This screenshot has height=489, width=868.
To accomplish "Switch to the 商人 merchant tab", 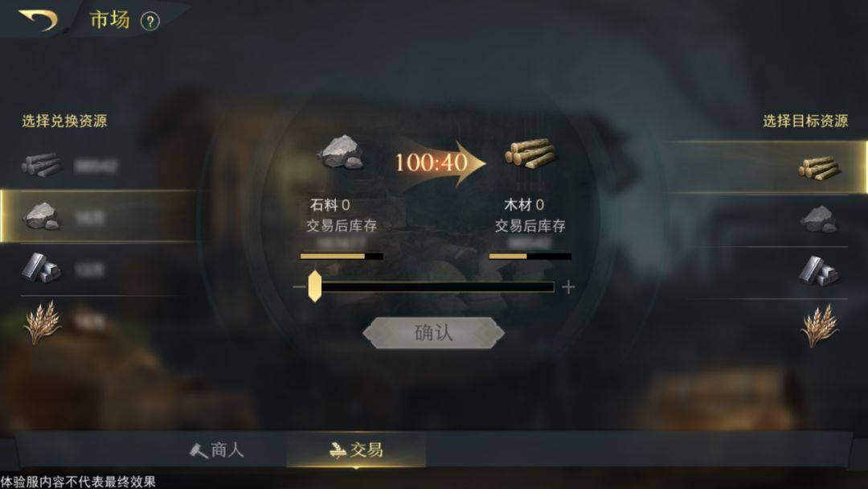I will [216, 450].
